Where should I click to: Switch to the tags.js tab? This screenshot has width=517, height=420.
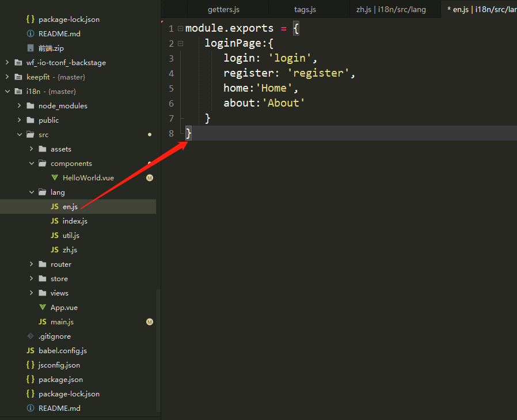(305, 10)
